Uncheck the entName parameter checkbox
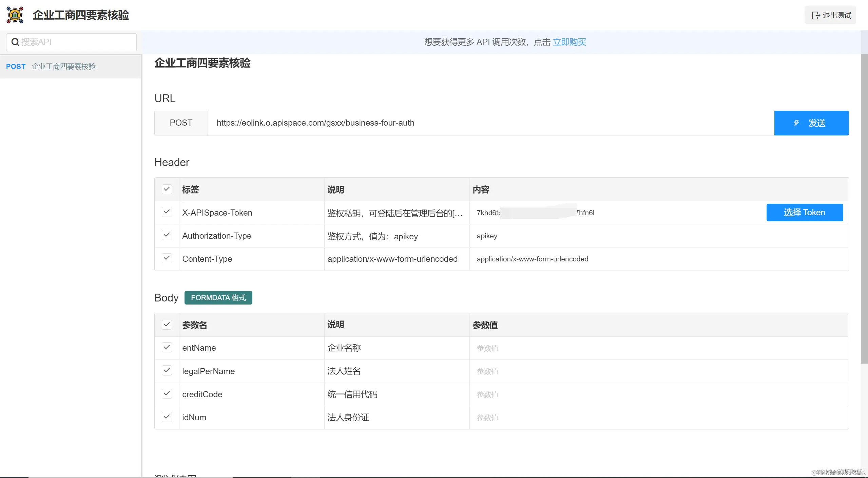Viewport: 868px width, 478px height. tap(167, 347)
